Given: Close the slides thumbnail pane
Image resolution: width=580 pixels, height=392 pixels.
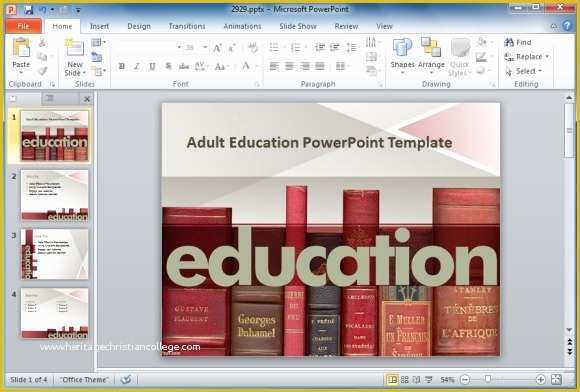Looking at the screenshot, I should click(x=87, y=99).
